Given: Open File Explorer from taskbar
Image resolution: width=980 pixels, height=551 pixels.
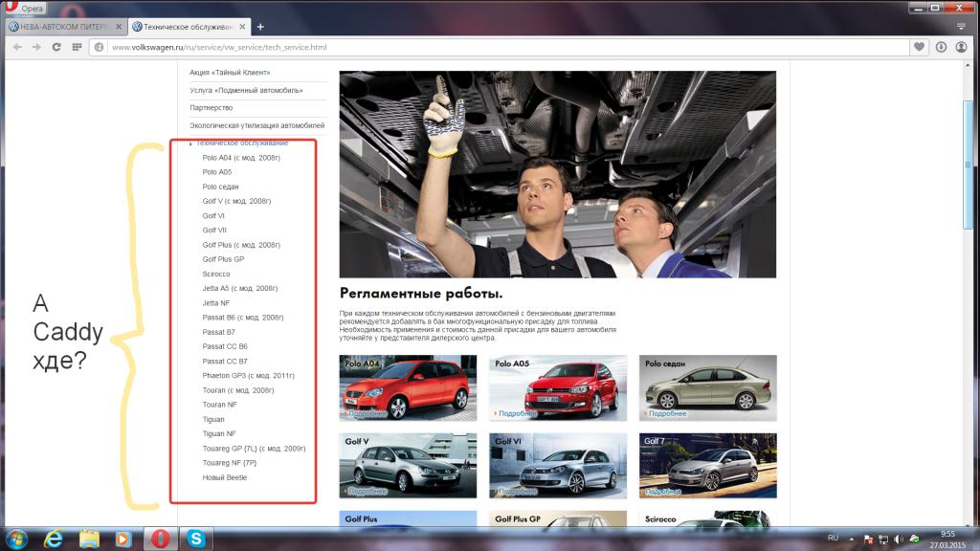Looking at the screenshot, I should pos(89,539).
